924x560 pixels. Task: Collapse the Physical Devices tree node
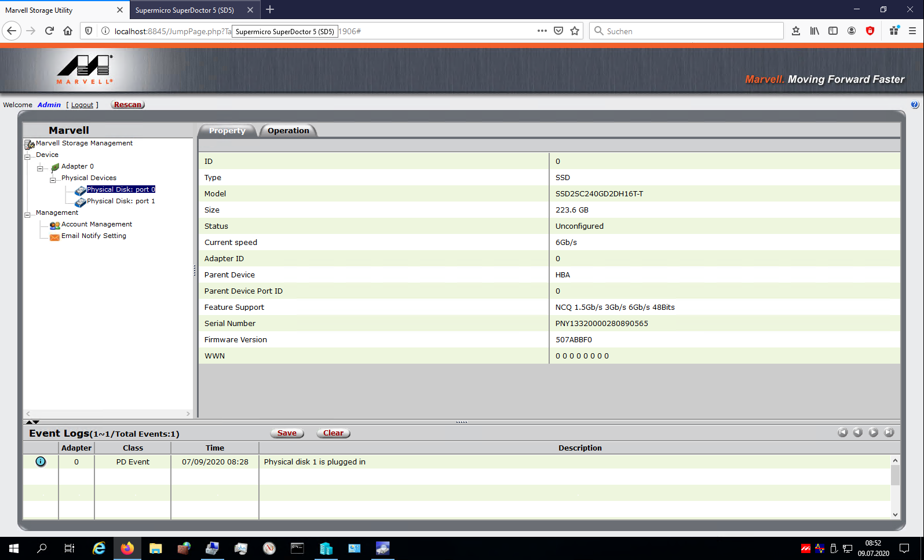53,180
